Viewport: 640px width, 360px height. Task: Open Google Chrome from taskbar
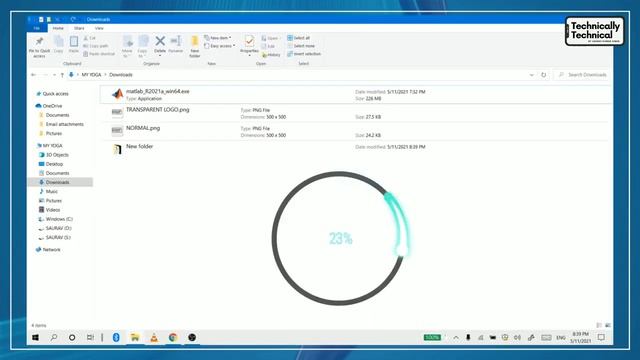173,338
